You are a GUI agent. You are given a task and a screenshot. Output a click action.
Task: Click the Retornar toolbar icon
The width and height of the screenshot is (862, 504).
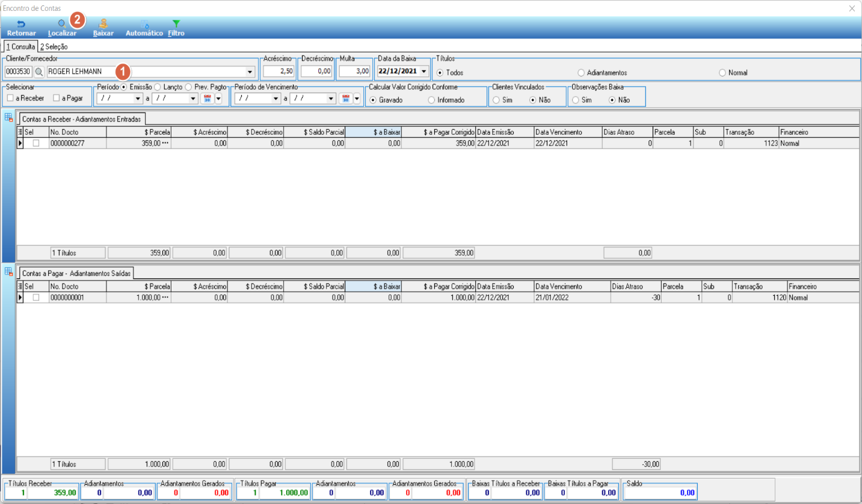21,23
